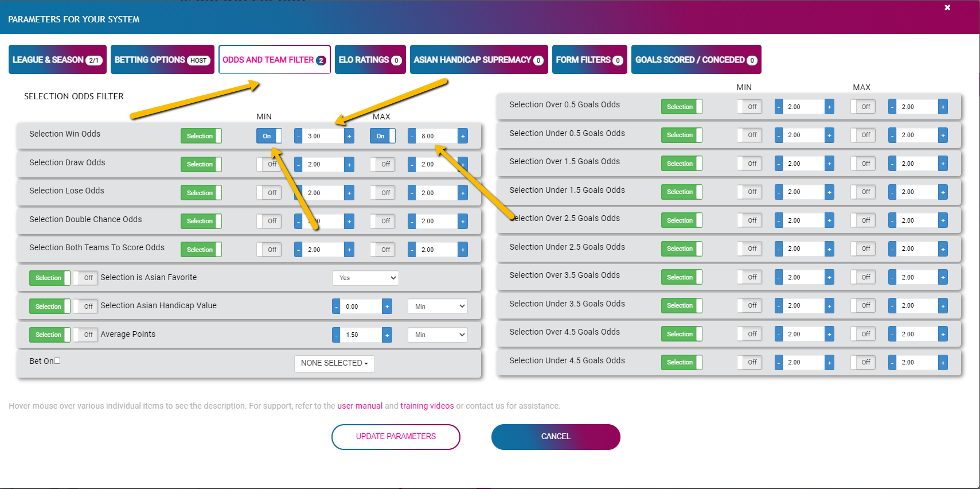The width and height of the screenshot is (980, 489).
Task: Increase Under 1.5 Goals Odds minimum with plus
Action: pyautogui.click(x=829, y=192)
